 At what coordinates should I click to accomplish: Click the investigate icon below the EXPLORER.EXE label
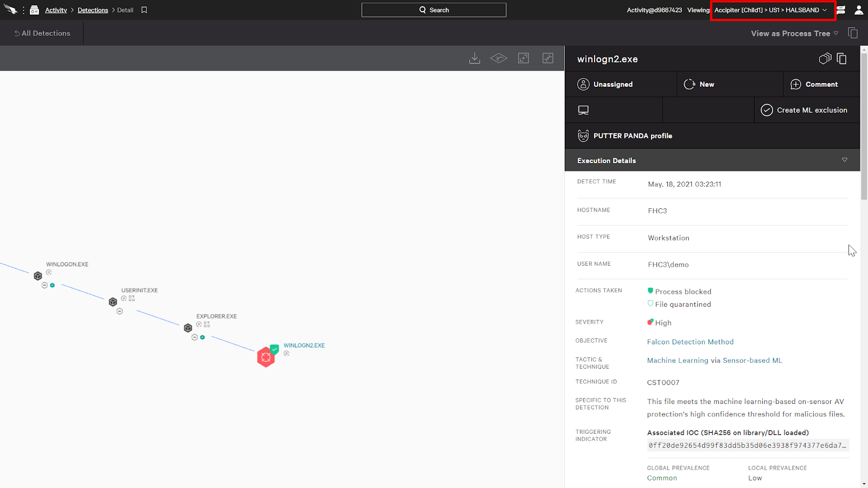tap(199, 324)
